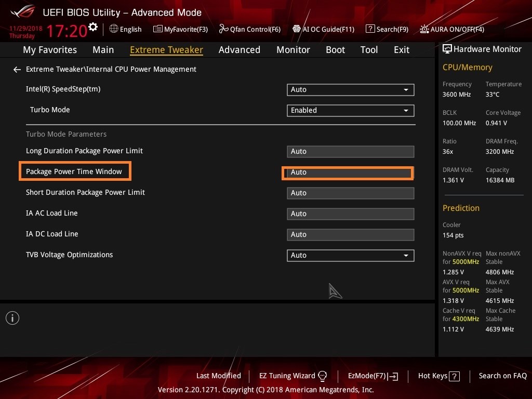Select the English language option
The image size is (532, 399).
[130, 29]
